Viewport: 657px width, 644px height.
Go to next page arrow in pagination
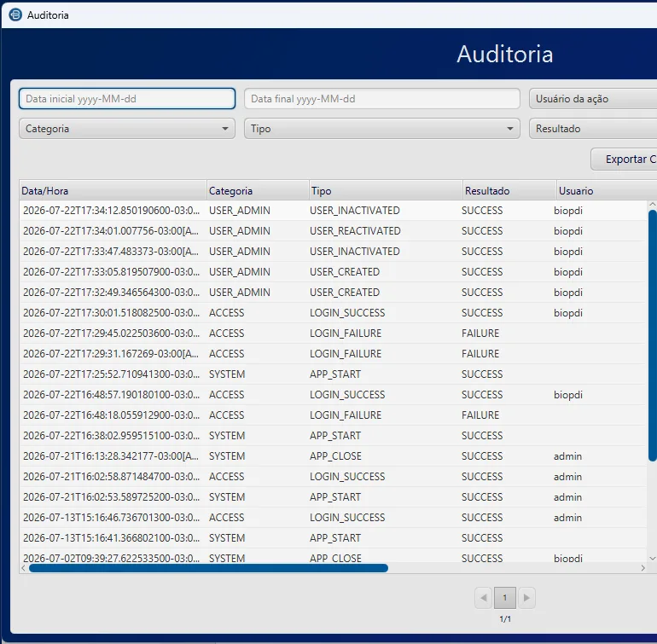point(526,598)
